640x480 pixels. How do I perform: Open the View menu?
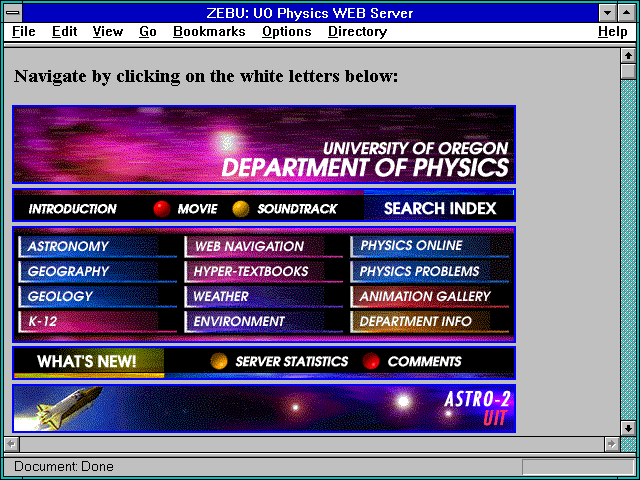[107, 31]
